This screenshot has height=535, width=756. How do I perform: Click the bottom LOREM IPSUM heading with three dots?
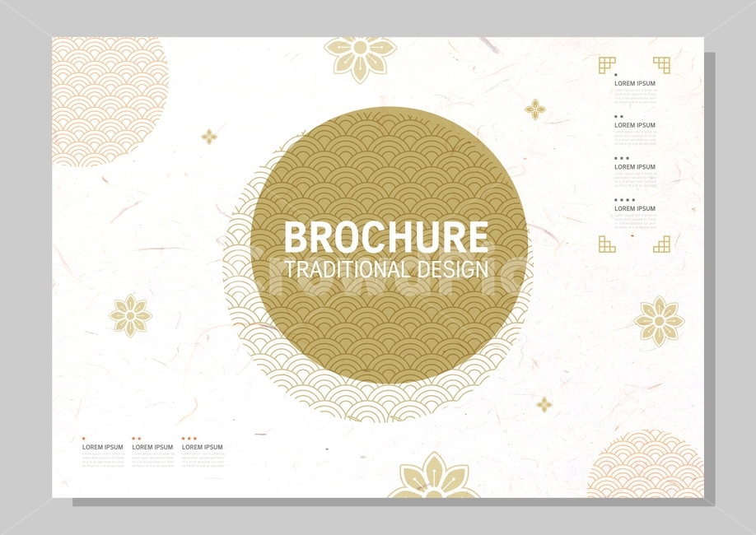coord(203,447)
